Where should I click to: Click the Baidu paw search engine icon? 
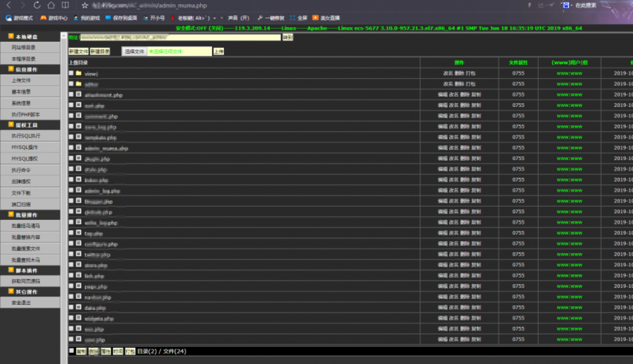566,5
